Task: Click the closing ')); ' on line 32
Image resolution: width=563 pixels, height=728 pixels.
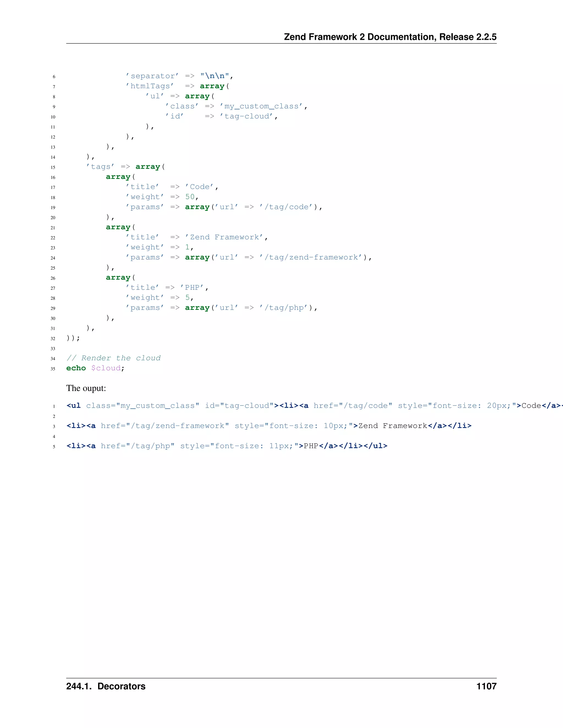Action: click(73, 338)
